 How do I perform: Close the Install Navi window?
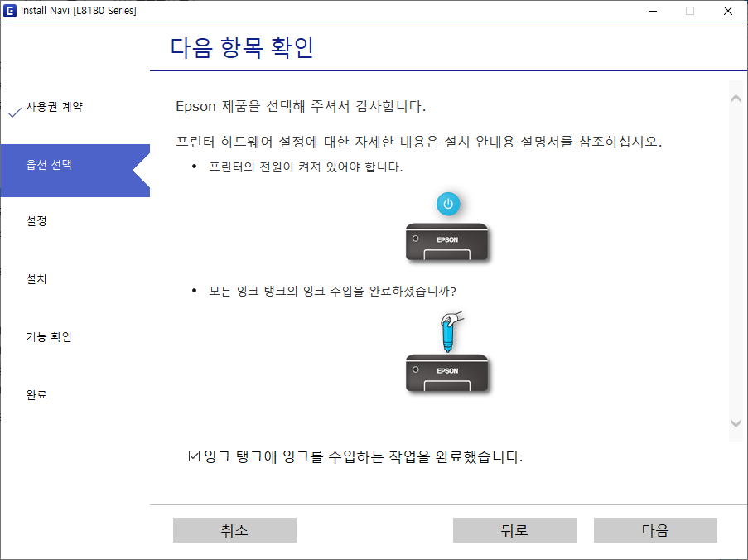727,11
